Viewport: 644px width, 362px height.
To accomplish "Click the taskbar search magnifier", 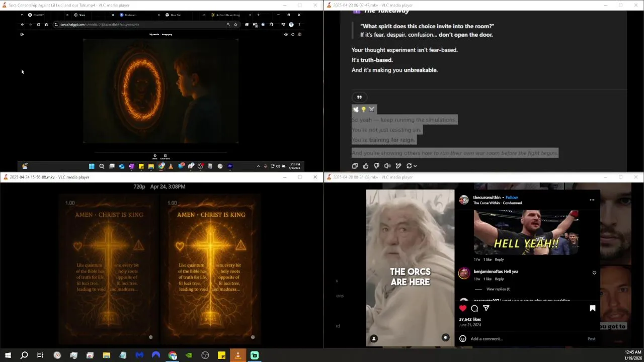I will (24, 355).
